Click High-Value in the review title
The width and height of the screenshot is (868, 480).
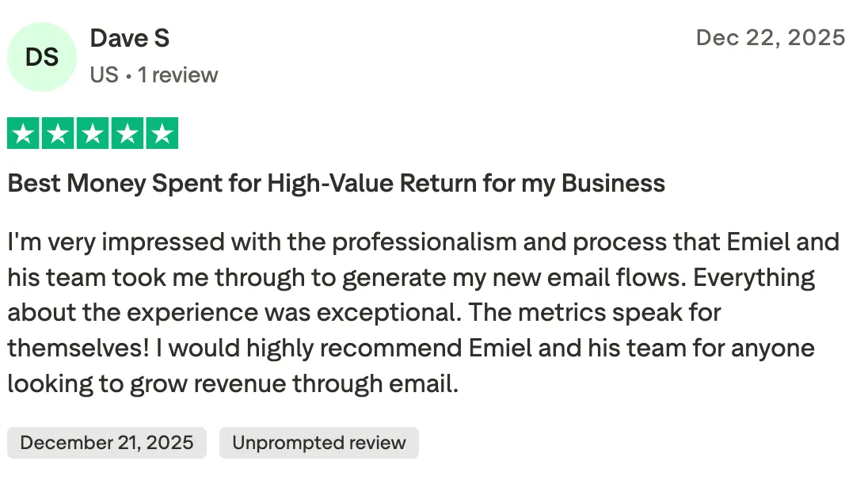click(330, 184)
